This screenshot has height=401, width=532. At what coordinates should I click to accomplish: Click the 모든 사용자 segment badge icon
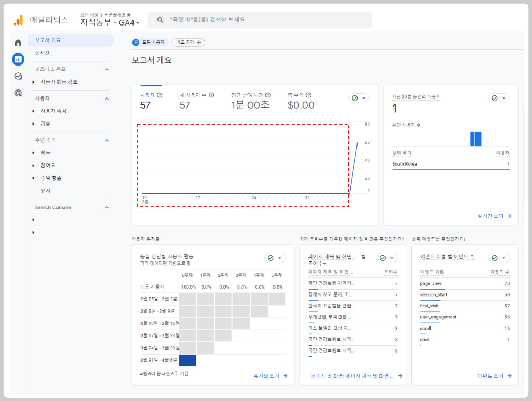point(136,43)
